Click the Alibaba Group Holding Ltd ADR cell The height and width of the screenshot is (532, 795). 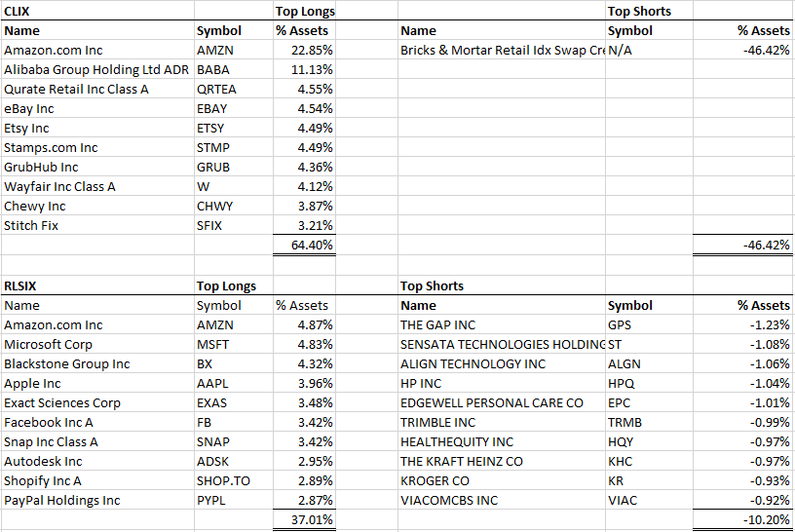(x=96, y=69)
